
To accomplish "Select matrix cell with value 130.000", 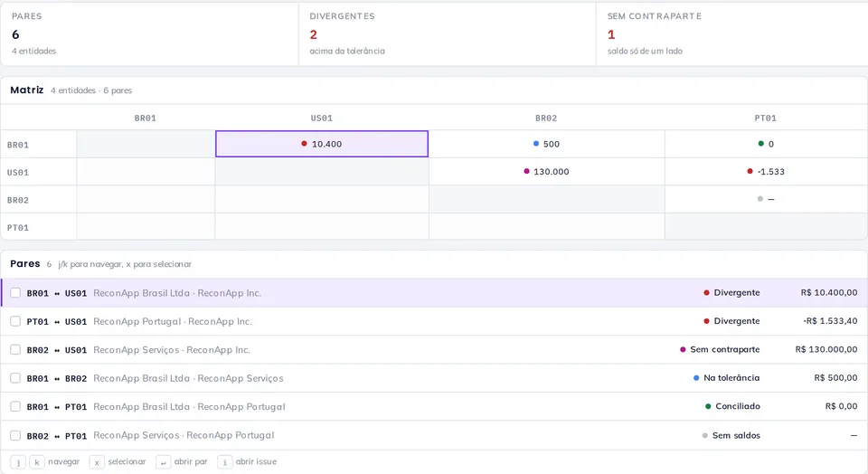I will (546, 172).
